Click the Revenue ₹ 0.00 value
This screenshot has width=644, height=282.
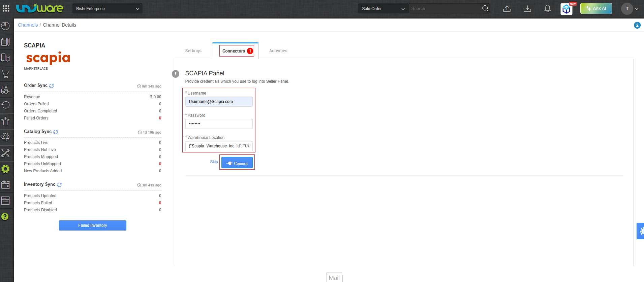pos(156,97)
